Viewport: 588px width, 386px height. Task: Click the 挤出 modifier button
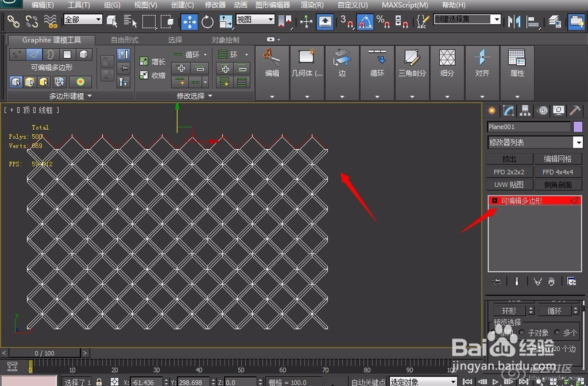tap(509, 159)
